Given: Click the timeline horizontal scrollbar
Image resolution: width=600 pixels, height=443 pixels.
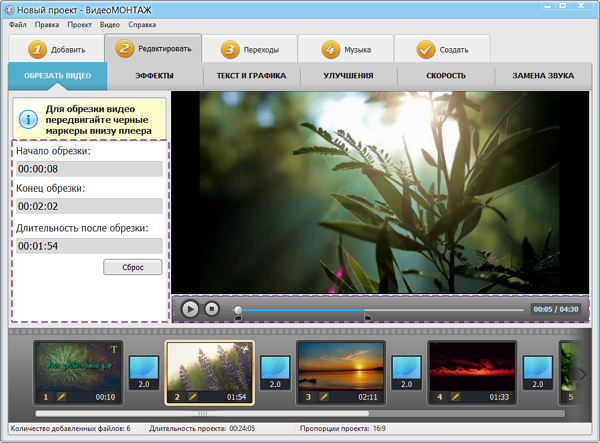Looking at the screenshot, I should coord(202,414).
